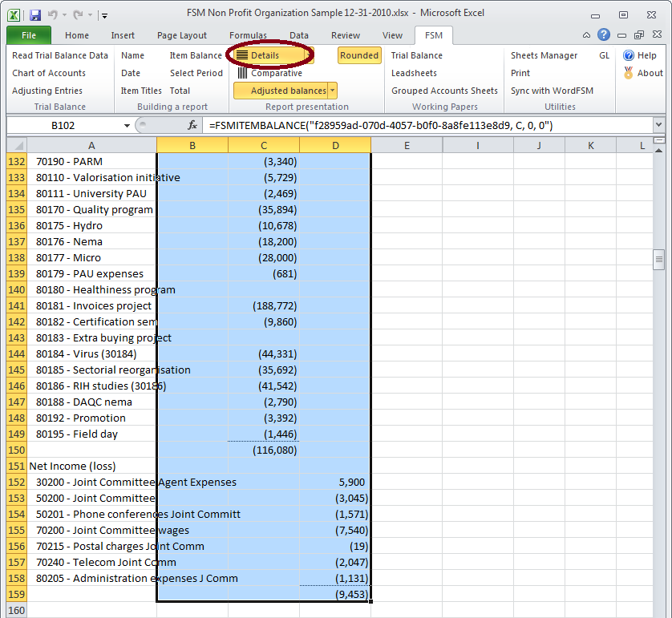Open Grouped Accounts Sheets
The image size is (672, 618).
[444, 91]
